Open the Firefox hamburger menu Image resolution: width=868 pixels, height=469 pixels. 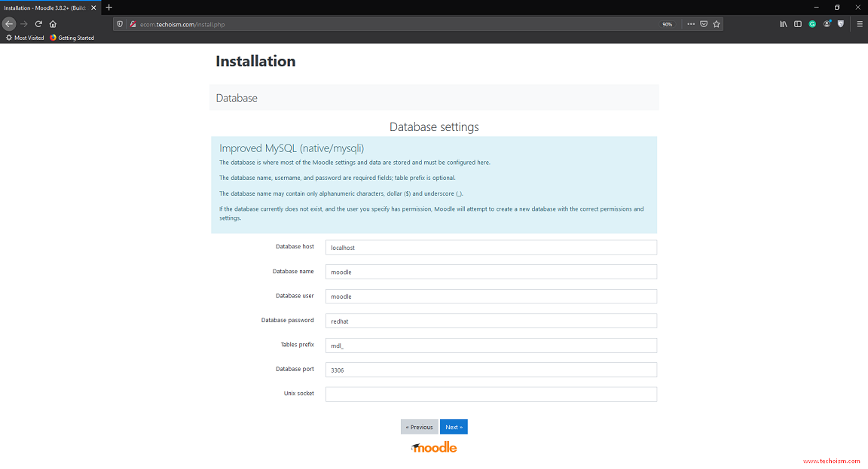[x=860, y=24]
